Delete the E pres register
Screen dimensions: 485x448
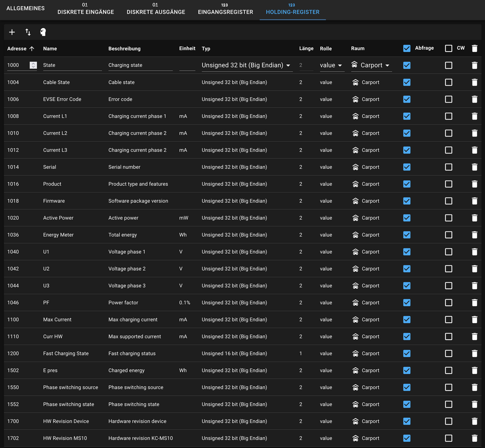474,370
